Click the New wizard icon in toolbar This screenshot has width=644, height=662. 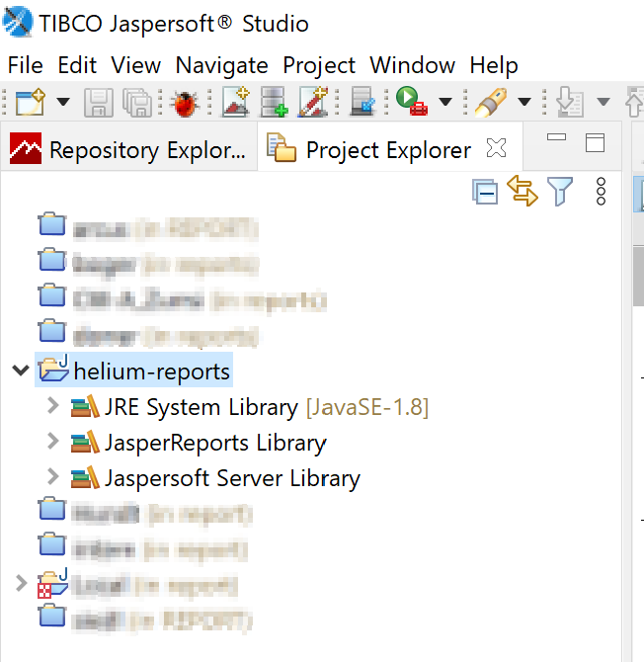(x=32, y=101)
